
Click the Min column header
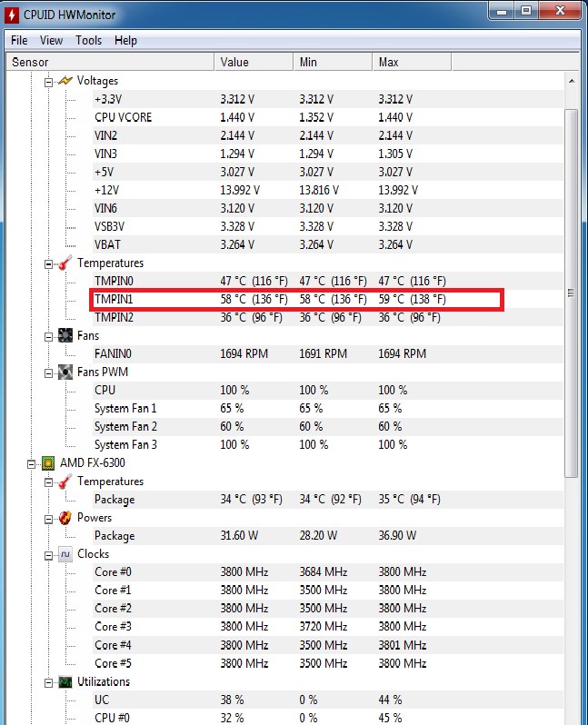(x=334, y=62)
